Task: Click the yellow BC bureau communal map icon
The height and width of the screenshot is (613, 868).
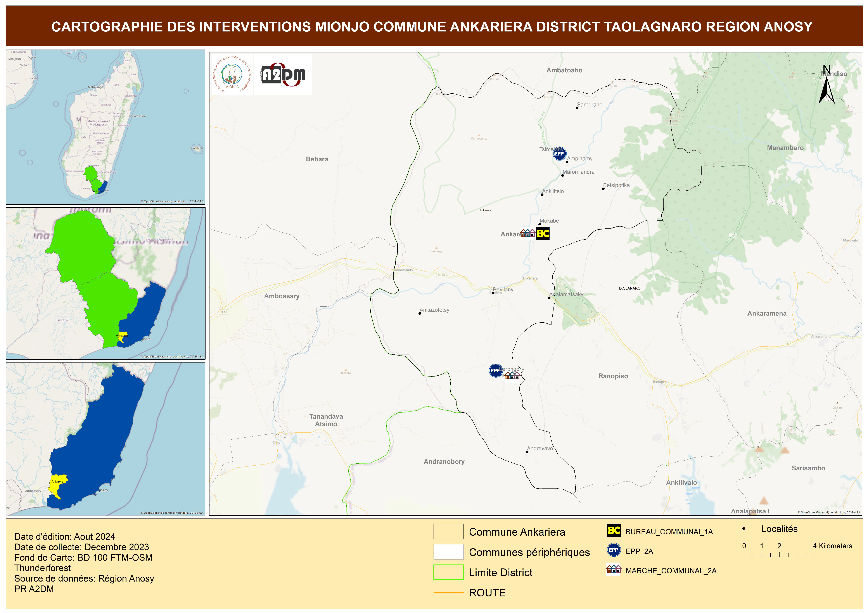Action: click(543, 233)
